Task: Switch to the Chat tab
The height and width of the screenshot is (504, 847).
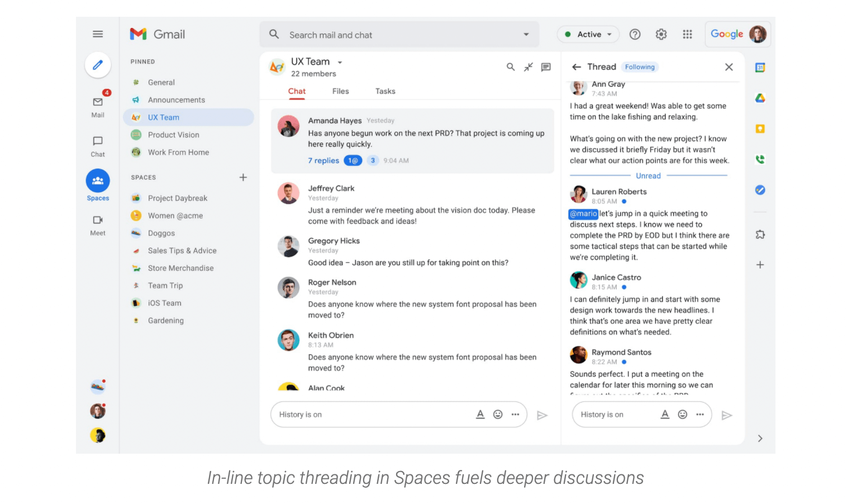Action: [x=297, y=91]
